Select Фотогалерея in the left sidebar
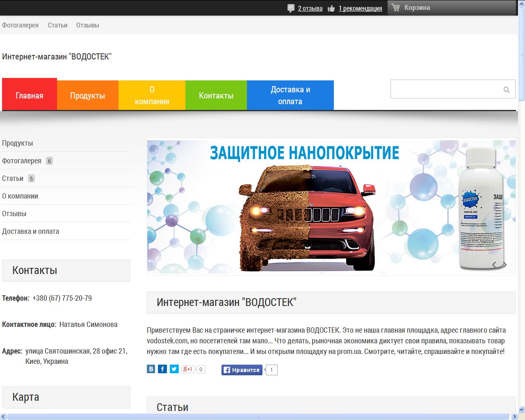The image size is (525, 420). coord(22,161)
